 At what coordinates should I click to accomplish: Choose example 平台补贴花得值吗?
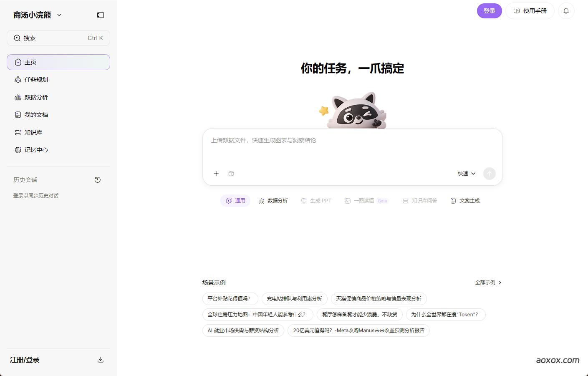pyautogui.click(x=230, y=299)
